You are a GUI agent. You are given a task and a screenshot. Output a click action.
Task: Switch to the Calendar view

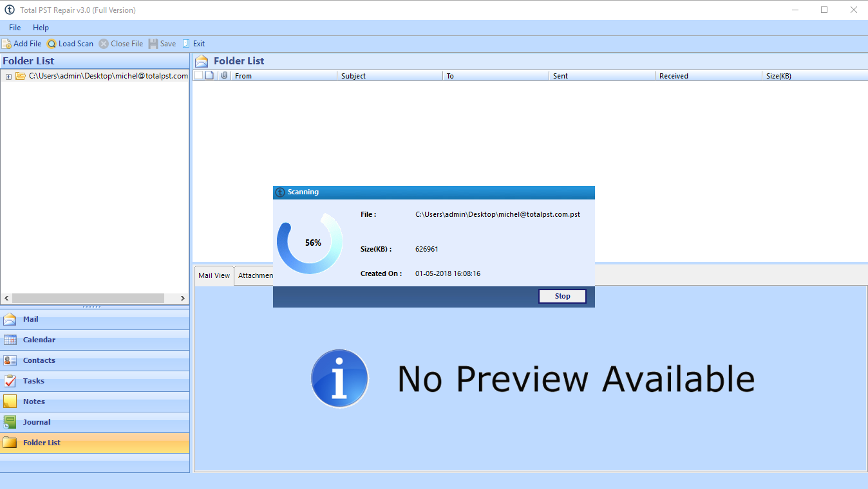pyautogui.click(x=39, y=340)
